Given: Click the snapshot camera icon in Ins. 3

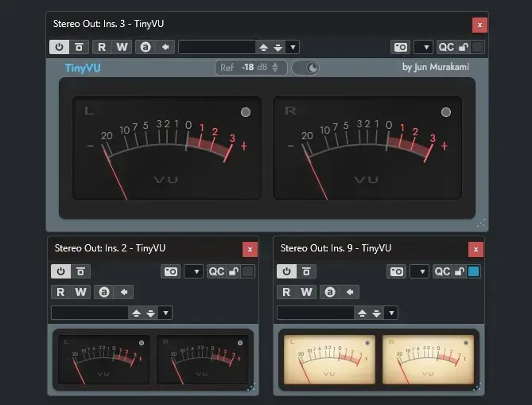Looking at the screenshot, I should point(400,47).
